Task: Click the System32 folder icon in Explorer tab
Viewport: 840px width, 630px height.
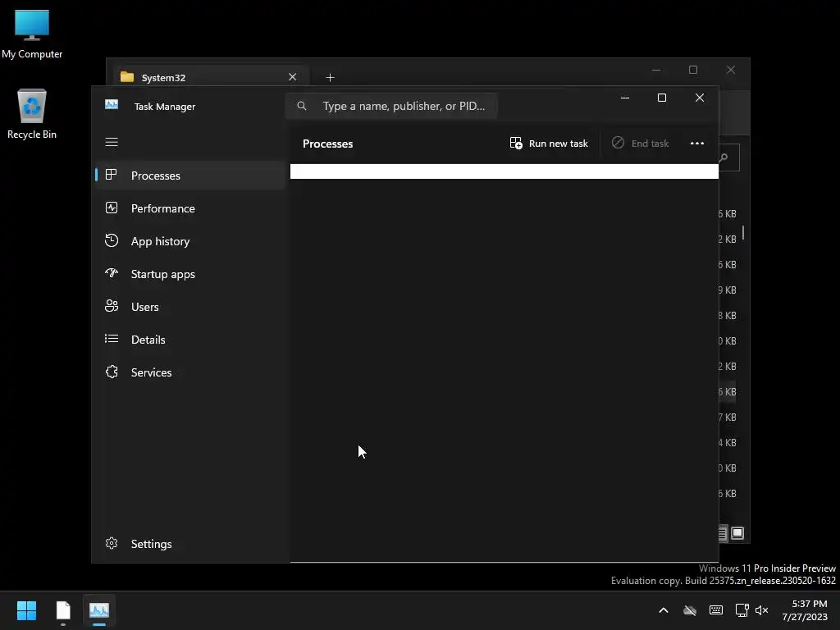Action: pos(127,77)
